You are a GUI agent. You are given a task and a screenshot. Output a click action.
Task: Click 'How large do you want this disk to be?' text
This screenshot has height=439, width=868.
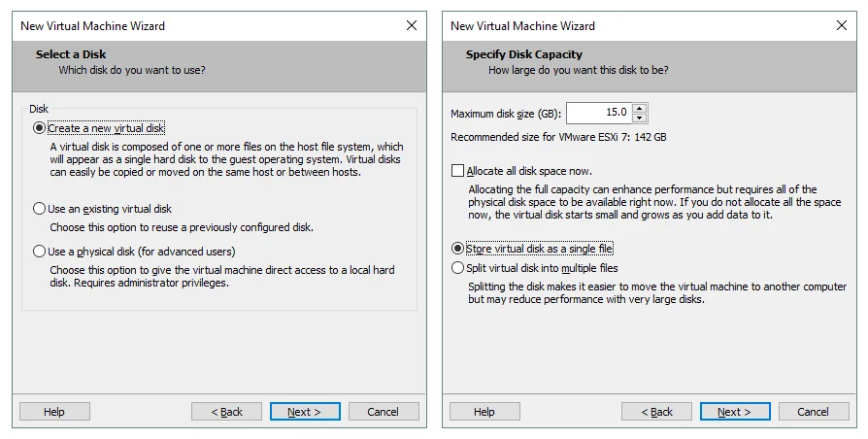[x=579, y=70]
